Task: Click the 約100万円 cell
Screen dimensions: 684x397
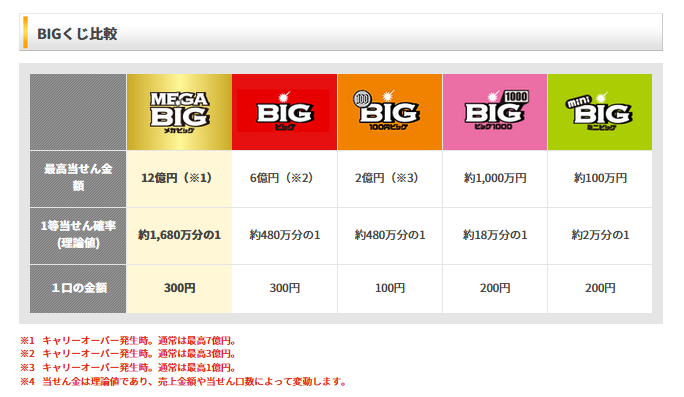Action: click(600, 179)
